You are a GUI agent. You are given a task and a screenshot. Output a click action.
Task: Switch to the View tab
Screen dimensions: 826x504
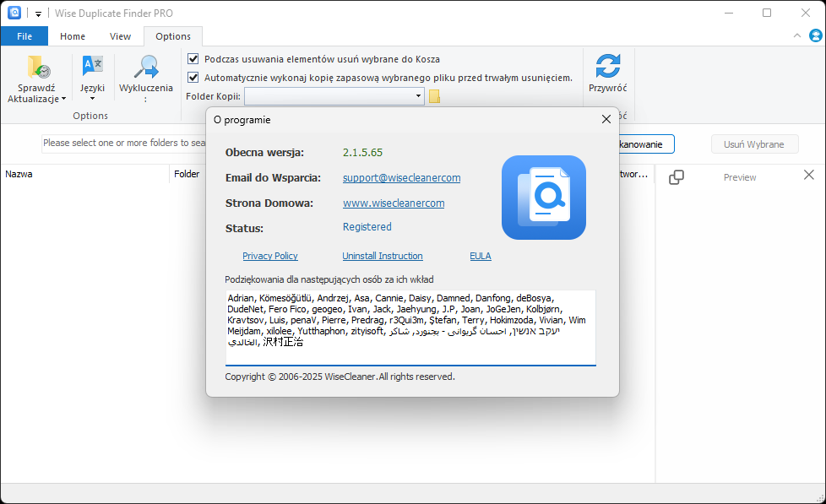coord(120,36)
